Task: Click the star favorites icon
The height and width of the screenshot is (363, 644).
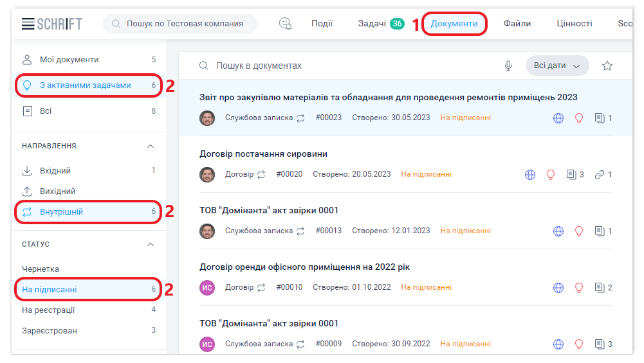Action: point(607,66)
